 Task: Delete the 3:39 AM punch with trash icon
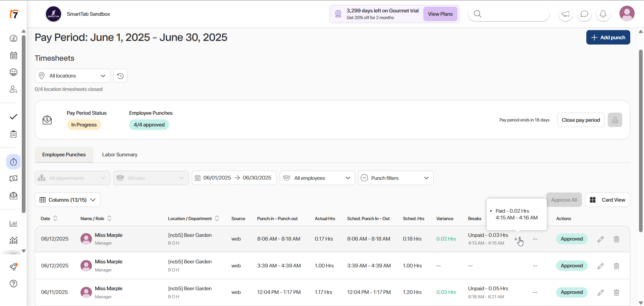click(616, 266)
